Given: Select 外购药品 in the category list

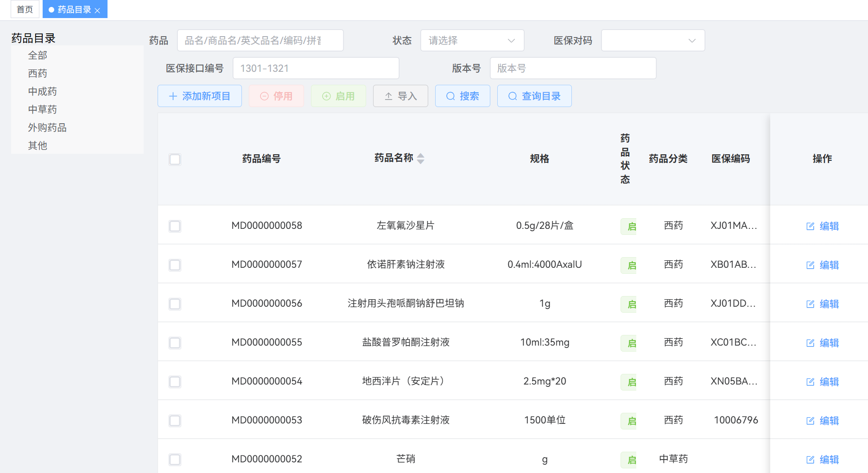Looking at the screenshot, I should (x=47, y=127).
